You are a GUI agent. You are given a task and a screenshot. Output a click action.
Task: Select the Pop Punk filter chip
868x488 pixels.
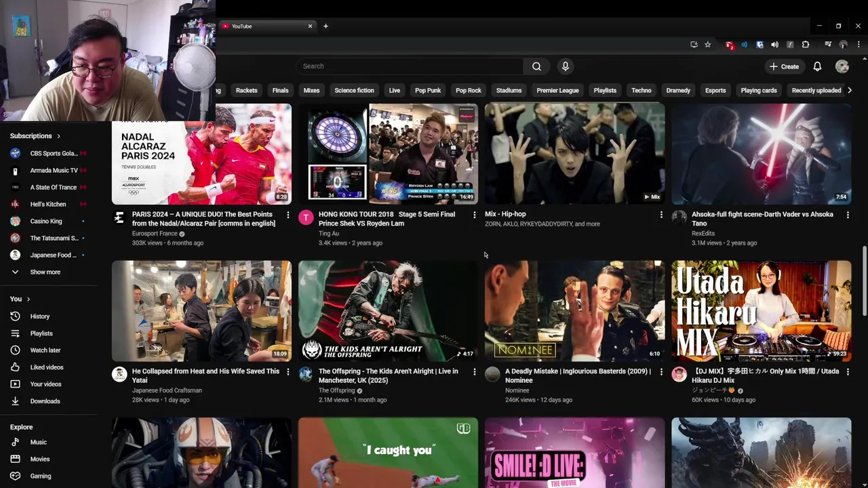tap(428, 90)
